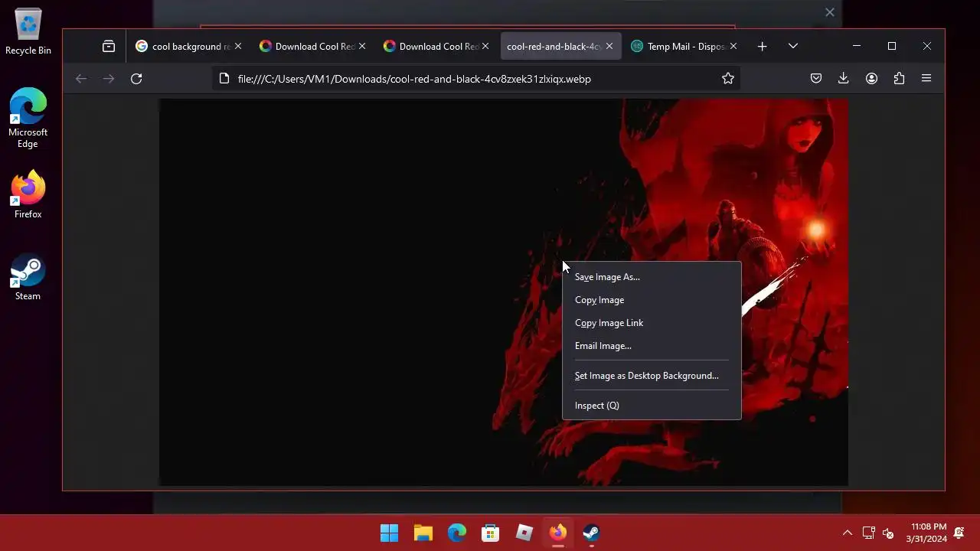Open a new tab with plus button
Image resolution: width=980 pixels, height=551 pixels.
[x=762, y=47]
